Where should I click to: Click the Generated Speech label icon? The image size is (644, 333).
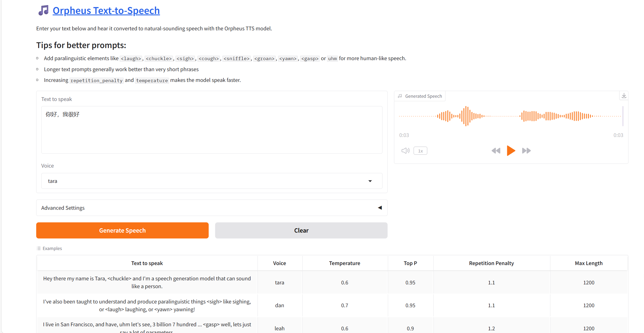400,96
